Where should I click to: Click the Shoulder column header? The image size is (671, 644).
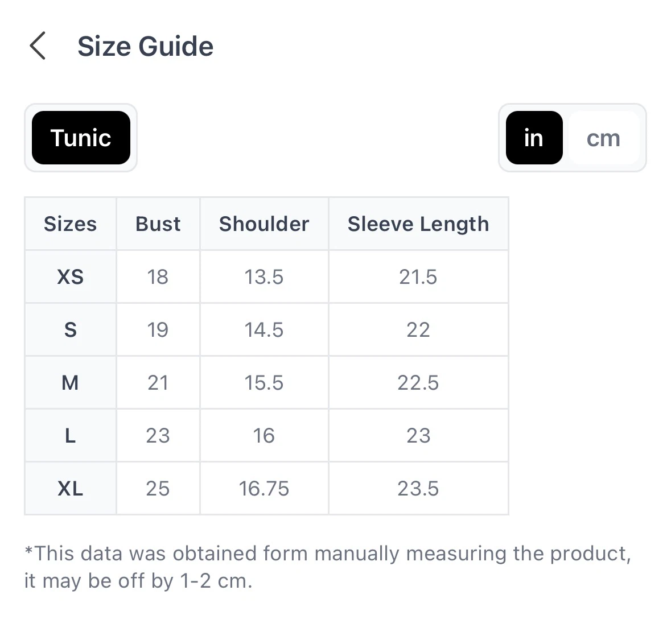[264, 224]
